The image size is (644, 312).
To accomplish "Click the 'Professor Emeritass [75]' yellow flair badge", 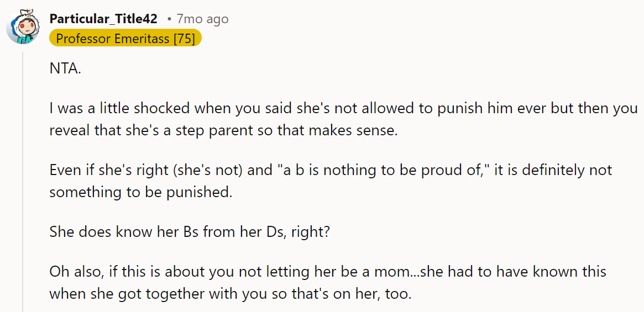I will point(125,38).
